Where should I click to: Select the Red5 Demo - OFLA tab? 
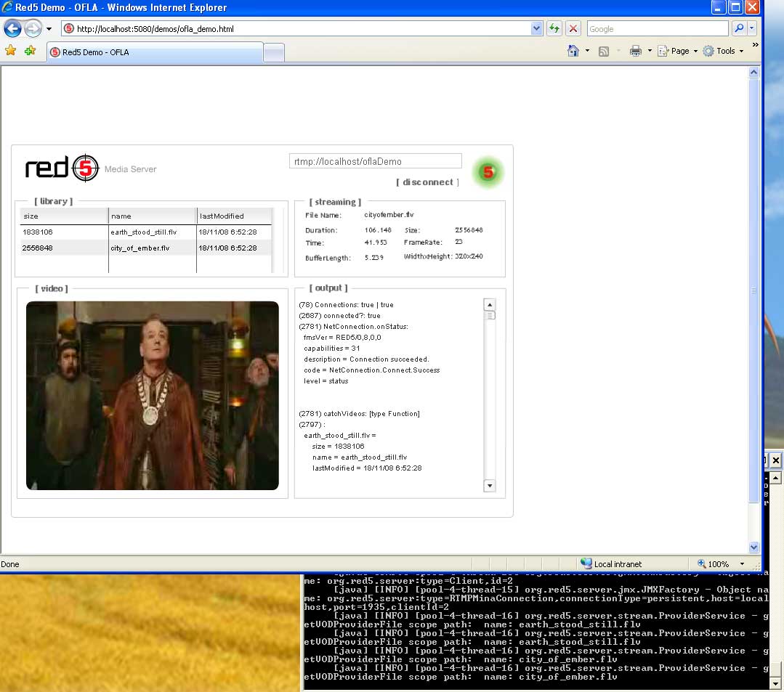155,52
